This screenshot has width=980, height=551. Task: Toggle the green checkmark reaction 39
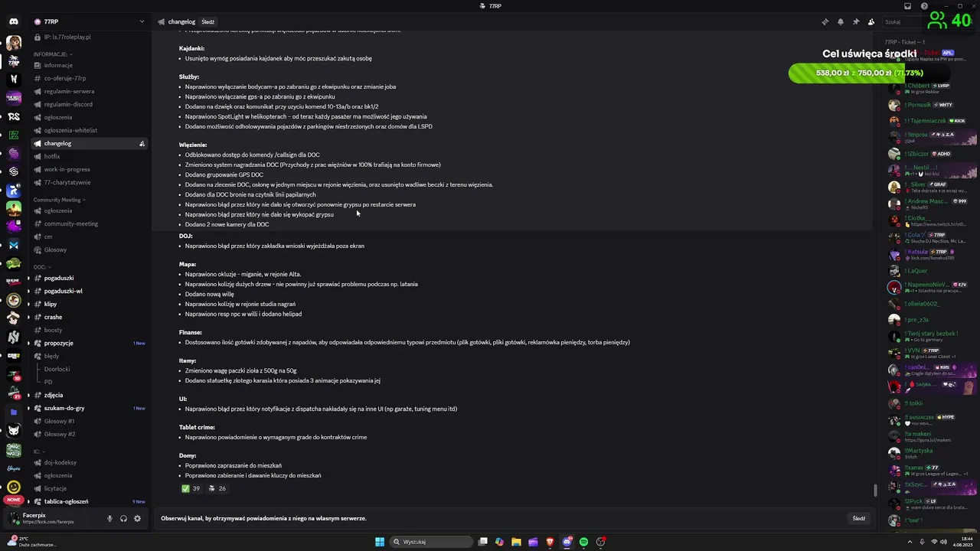[191, 488]
